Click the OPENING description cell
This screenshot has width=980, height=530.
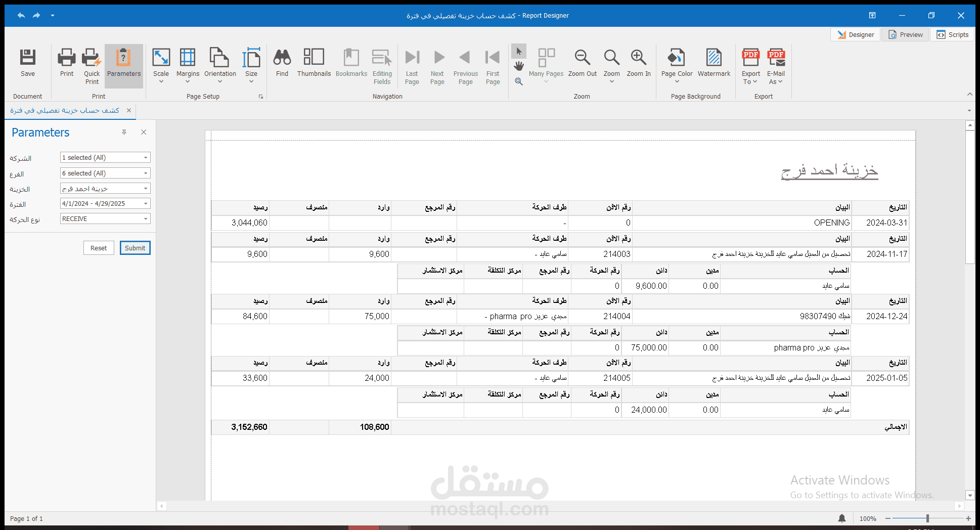click(741, 223)
